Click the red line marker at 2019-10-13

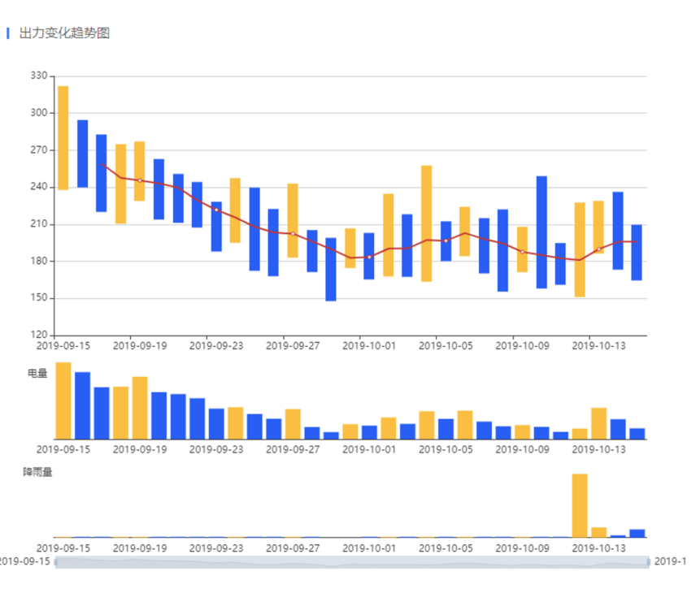pos(598,249)
